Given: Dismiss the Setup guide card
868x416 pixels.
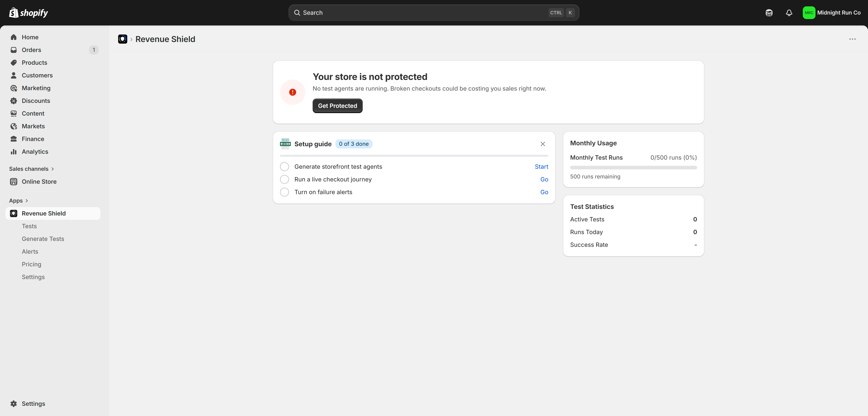Looking at the screenshot, I should [x=543, y=144].
